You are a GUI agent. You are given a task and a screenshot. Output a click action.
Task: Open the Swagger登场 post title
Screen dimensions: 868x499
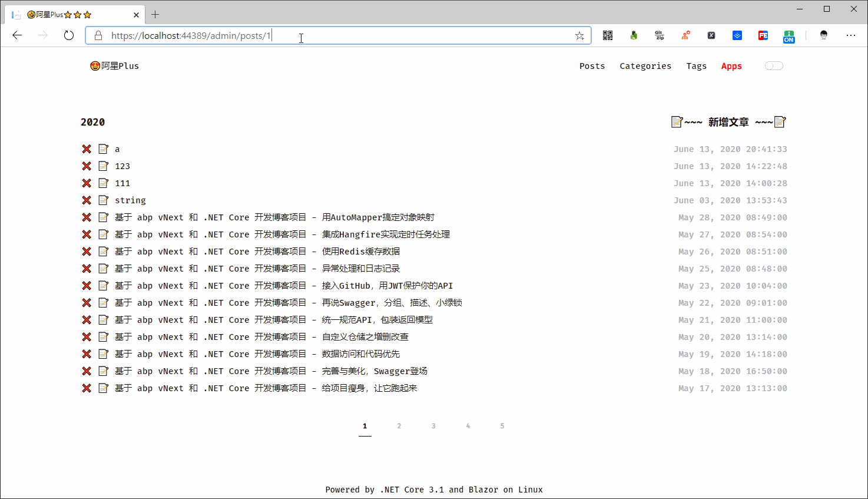271,371
